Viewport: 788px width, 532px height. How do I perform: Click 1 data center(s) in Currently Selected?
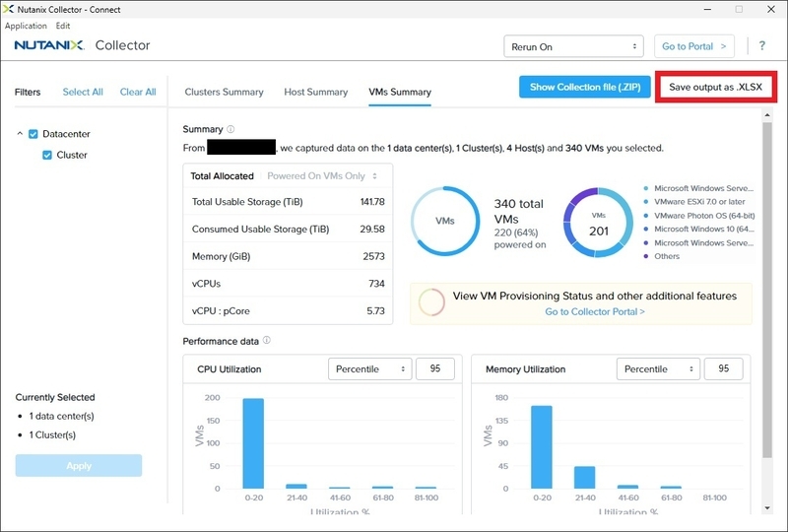[x=61, y=416]
